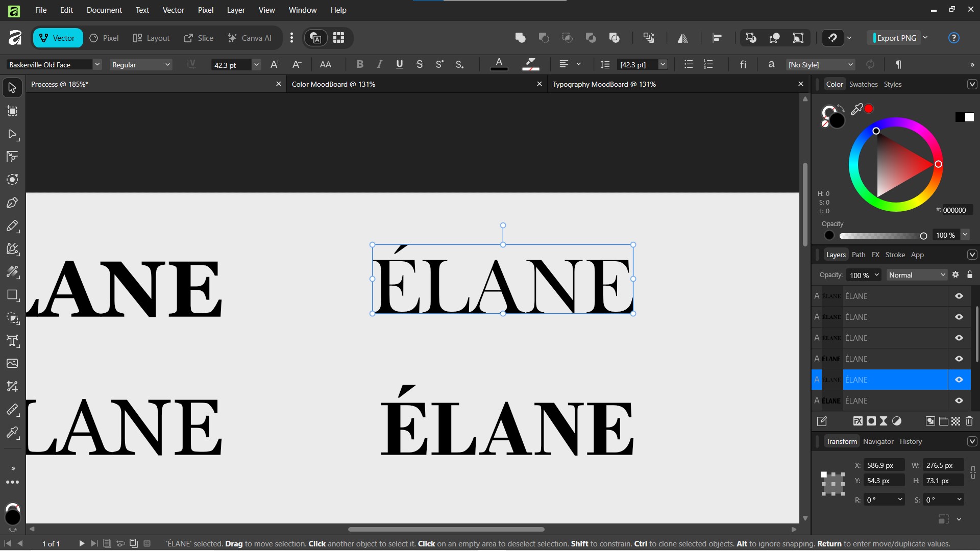The image size is (980, 551).
Task: Increase font size with A+ button
Action: (275, 64)
